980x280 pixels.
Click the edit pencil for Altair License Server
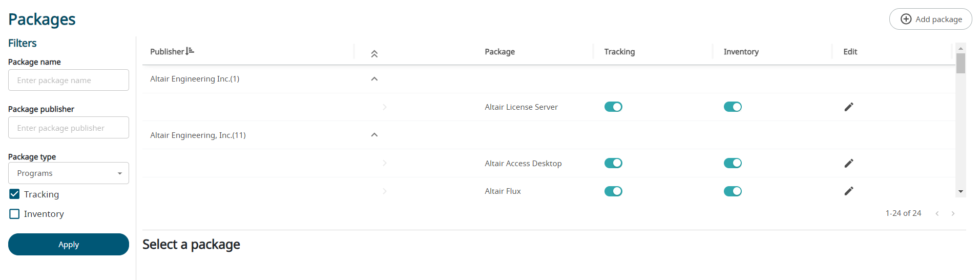click(848, 107)
